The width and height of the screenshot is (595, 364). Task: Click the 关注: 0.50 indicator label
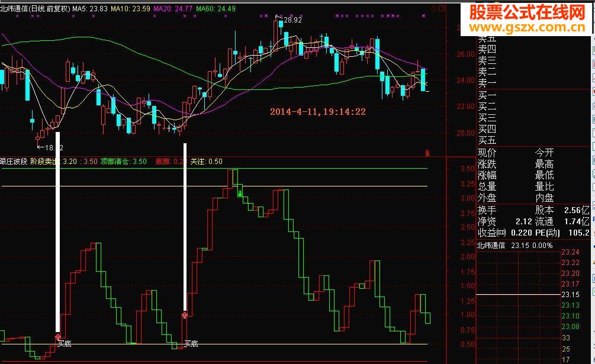coord(206,162)
